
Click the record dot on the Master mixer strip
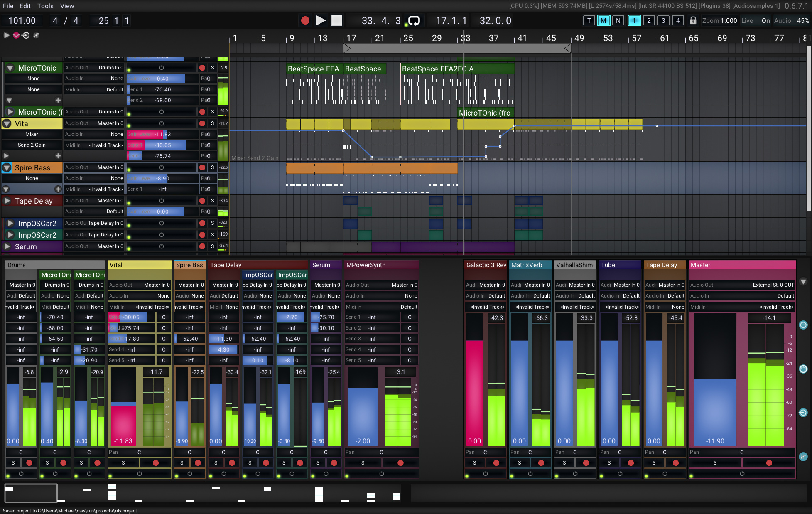(x=769, y=463)
